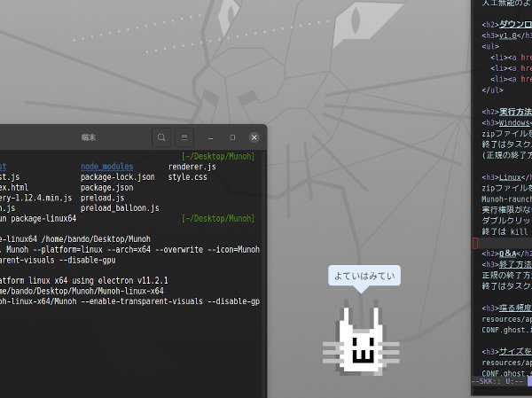The image size is (532, 398).
Task: Click the terminal search icon
Action: [160, 137]
